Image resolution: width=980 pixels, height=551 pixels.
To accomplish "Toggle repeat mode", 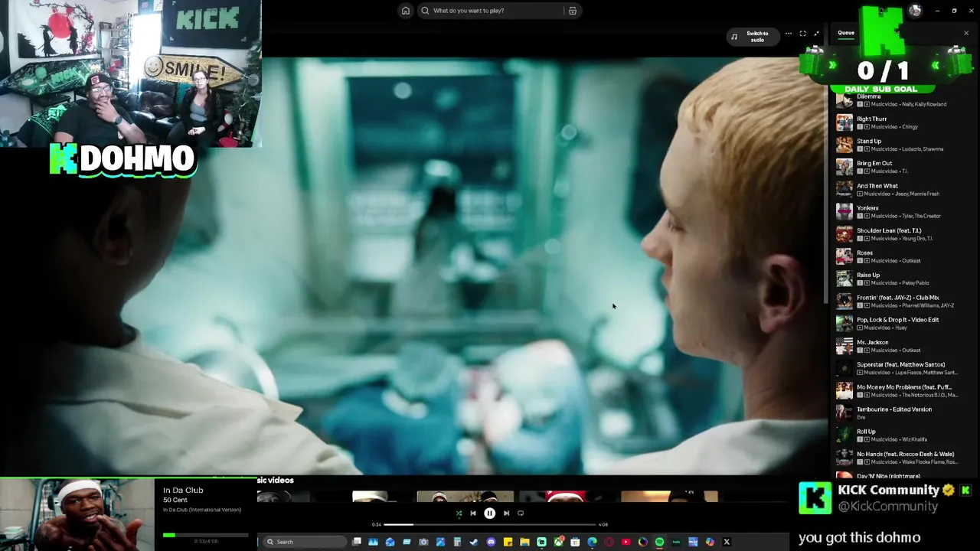I will pos(521,514).
